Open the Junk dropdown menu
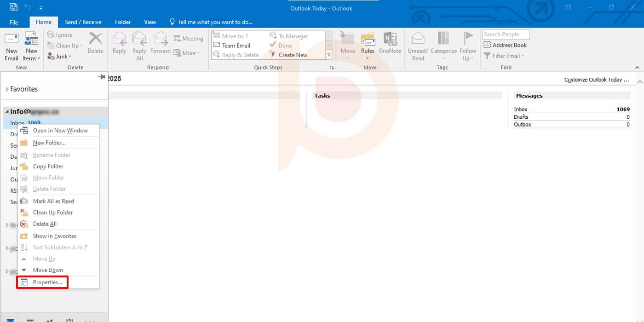 (x=60, y=57)
